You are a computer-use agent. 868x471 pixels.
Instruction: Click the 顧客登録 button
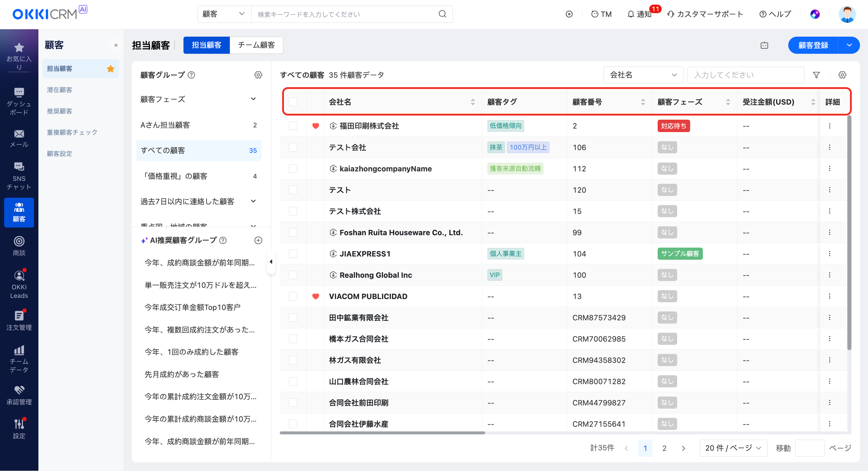(x=813, y=45)
